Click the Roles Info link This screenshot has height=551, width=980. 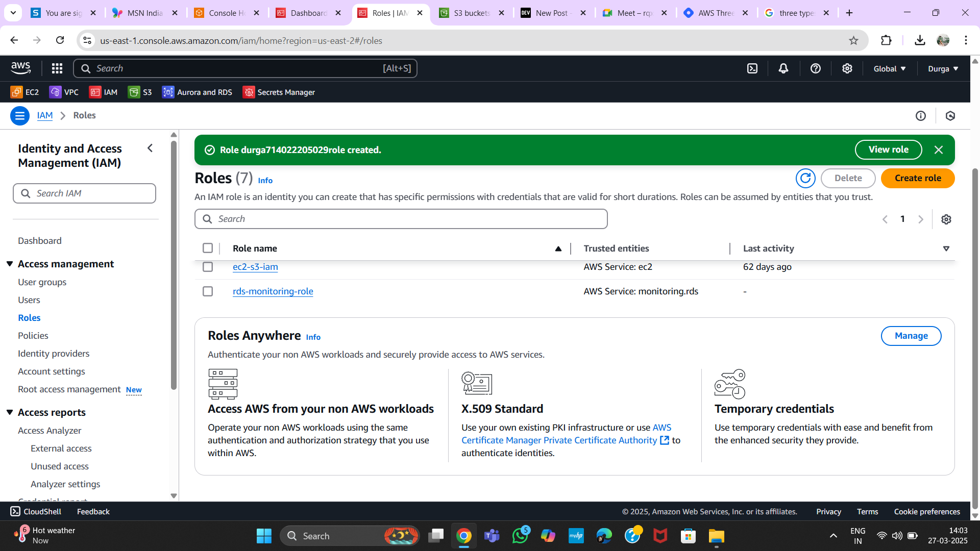click(265, 181)
